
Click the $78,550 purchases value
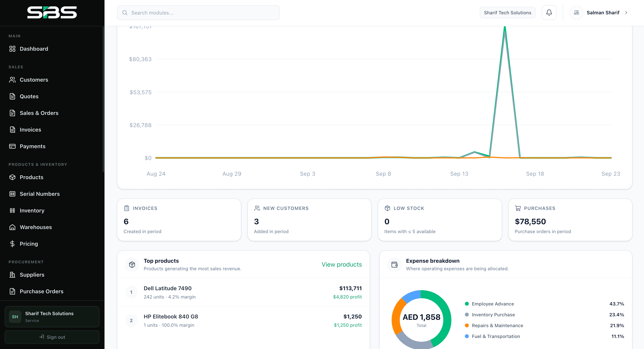[530, 221]
